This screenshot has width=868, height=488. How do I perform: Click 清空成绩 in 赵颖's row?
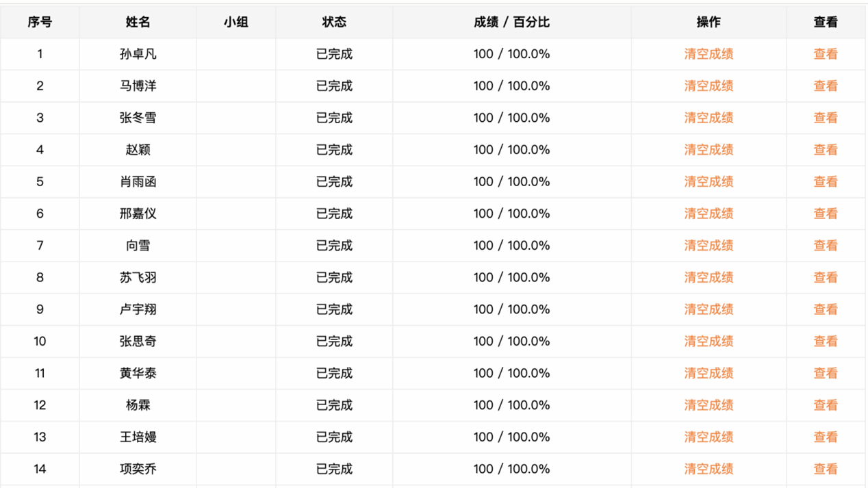pos(709,150)
